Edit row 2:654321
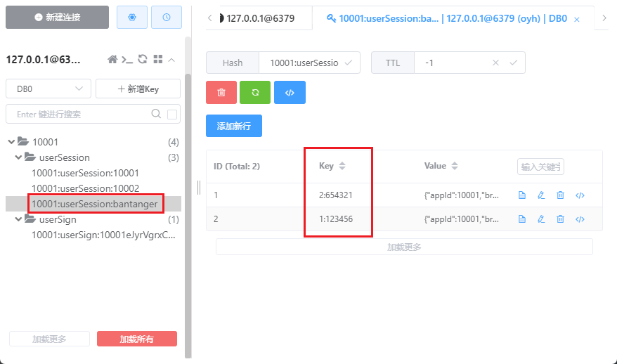This screenshot has width=617, height=364. (541, 195)
